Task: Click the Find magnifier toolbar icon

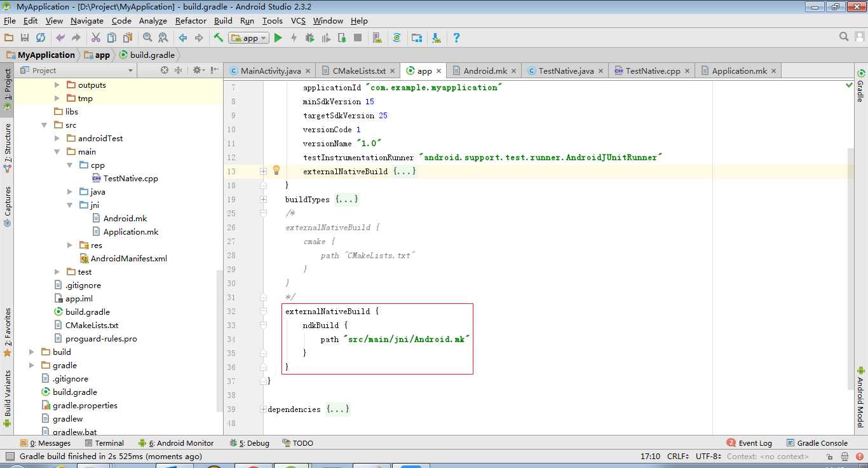Action: (x=147, y=38)
